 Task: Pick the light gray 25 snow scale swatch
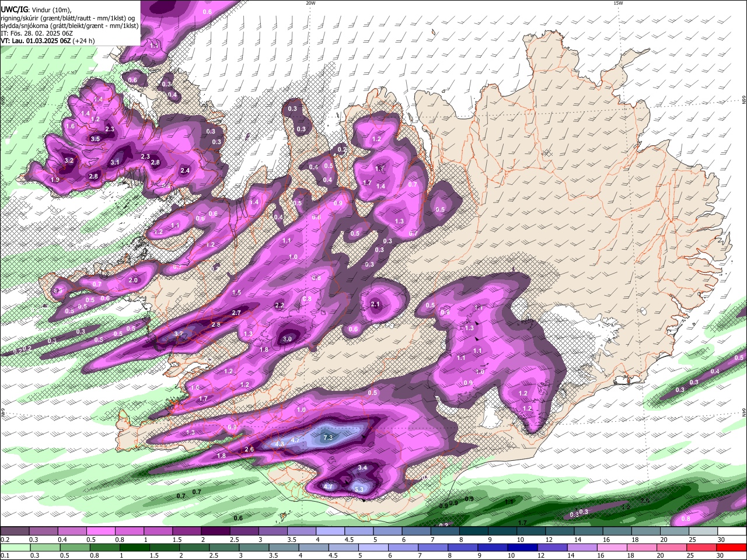(704, 531)
